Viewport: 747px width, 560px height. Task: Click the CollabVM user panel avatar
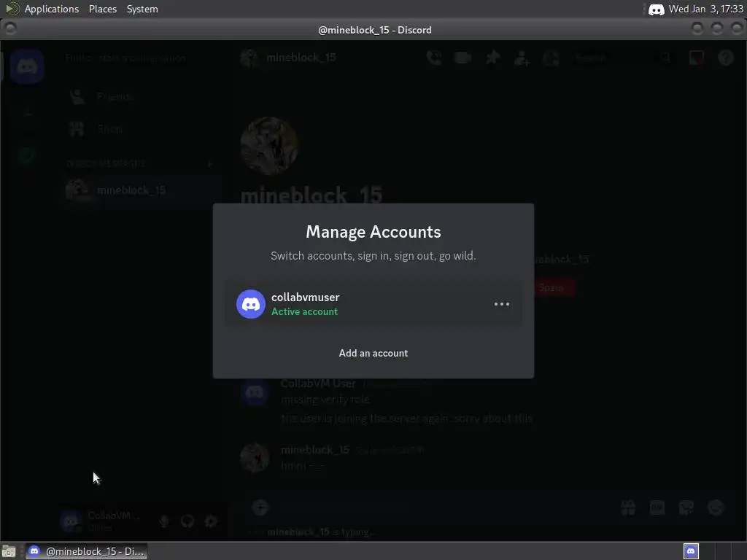(x=71, y=521)
